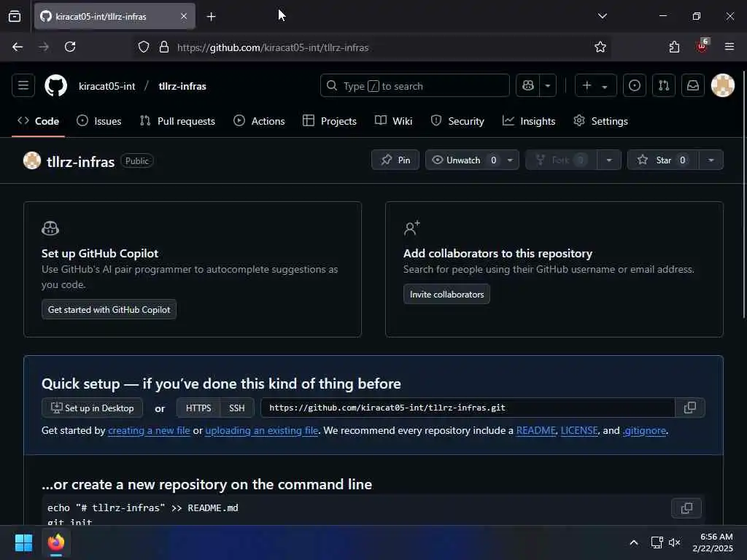Screen dimensions: 747x560
Task: Select HTTPS clone URL option
Action: [198, 408]
